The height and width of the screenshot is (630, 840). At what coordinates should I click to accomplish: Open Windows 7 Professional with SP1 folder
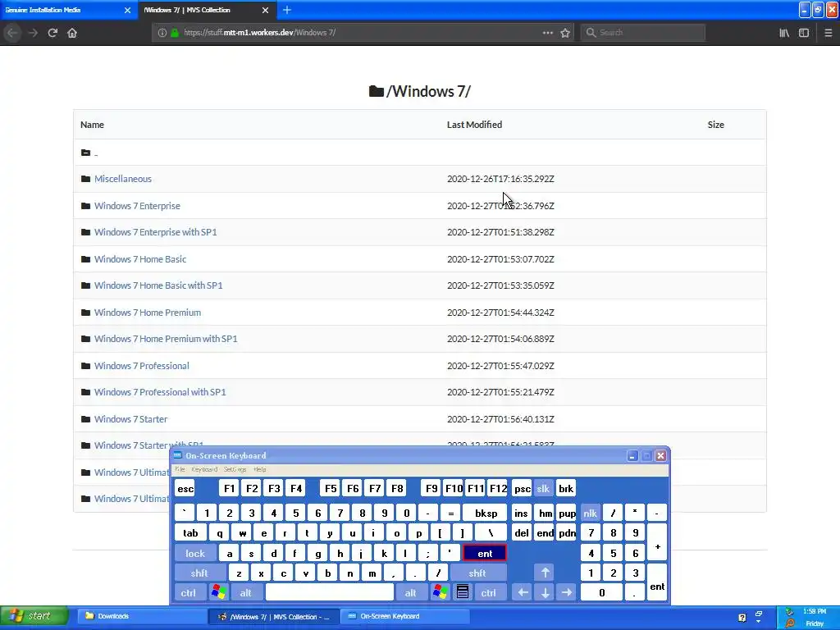[160, 392]
